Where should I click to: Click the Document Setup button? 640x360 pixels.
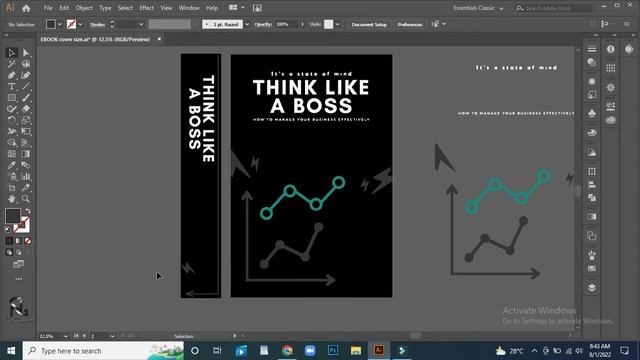369,24
